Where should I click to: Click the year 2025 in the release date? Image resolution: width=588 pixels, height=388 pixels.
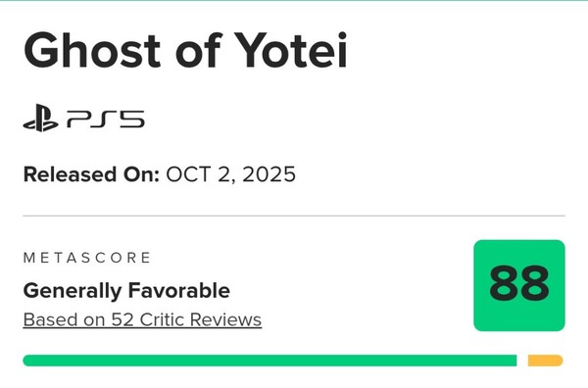(269, 174)
